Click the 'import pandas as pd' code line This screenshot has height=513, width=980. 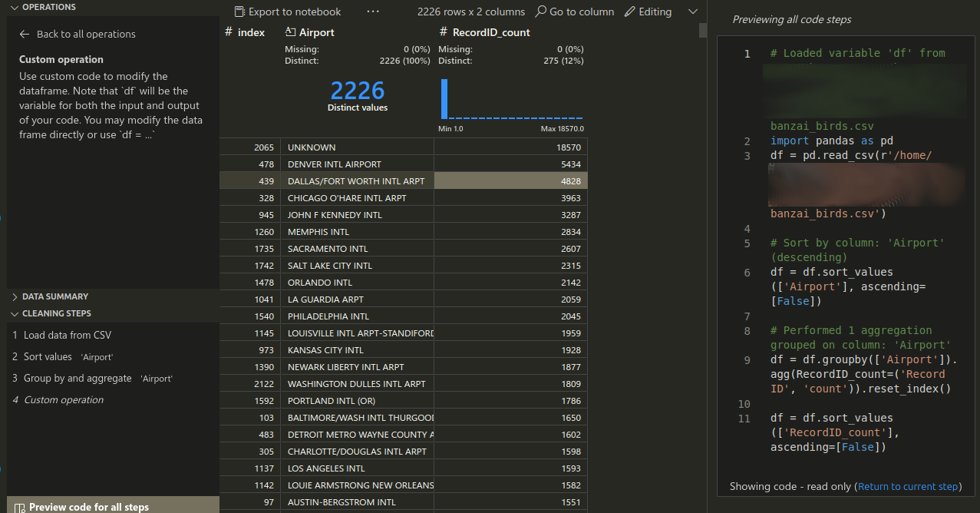pos(831,141)
